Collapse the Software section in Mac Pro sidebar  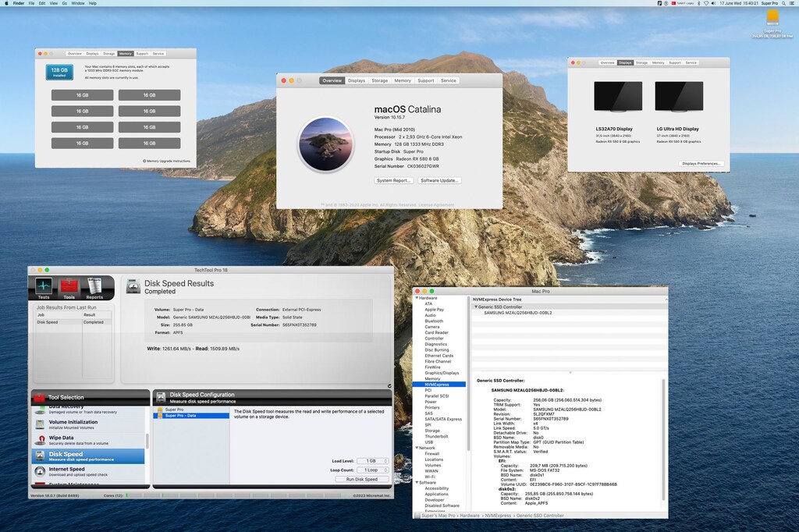click(417, 483)
